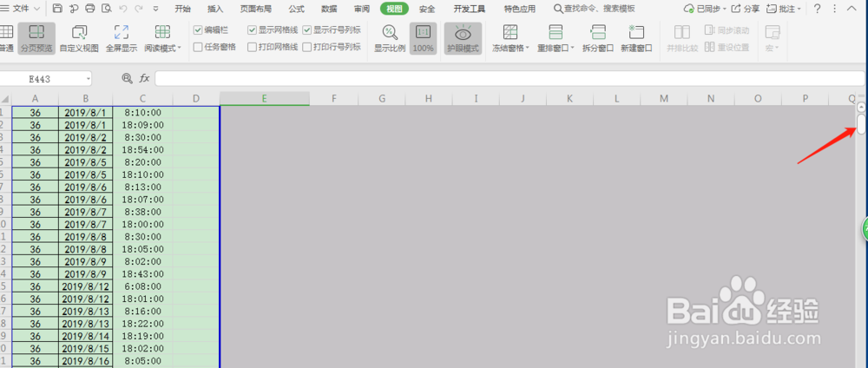Click the 同步滚动 synchronous scrolling icon
This screenshot has width=868, height=368.
pyautogui.click(x=710, y=30)
